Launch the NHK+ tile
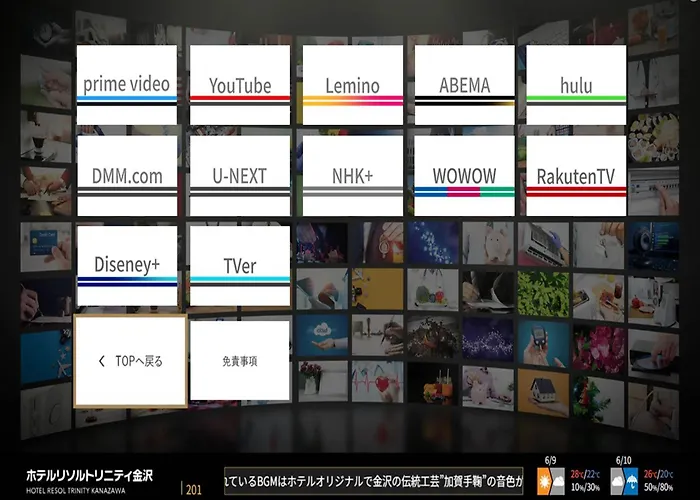Image resolution: width=700 pixels, height=500 pixels. (353, 176)
